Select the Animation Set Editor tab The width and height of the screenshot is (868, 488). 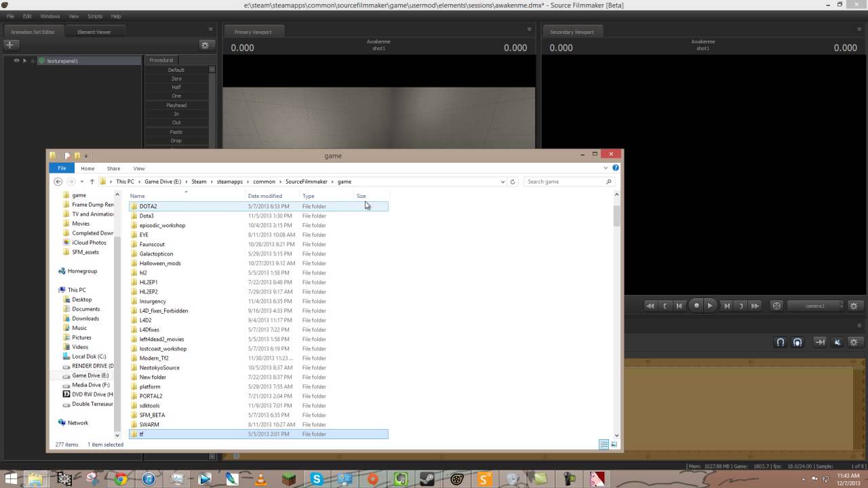pyautogui.click(x=33, y=32)
